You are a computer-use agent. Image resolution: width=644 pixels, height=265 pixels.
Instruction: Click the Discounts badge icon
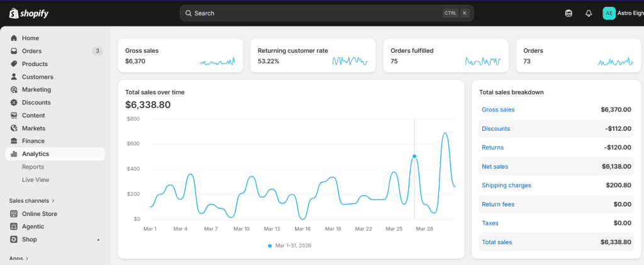tap(14, 103)
